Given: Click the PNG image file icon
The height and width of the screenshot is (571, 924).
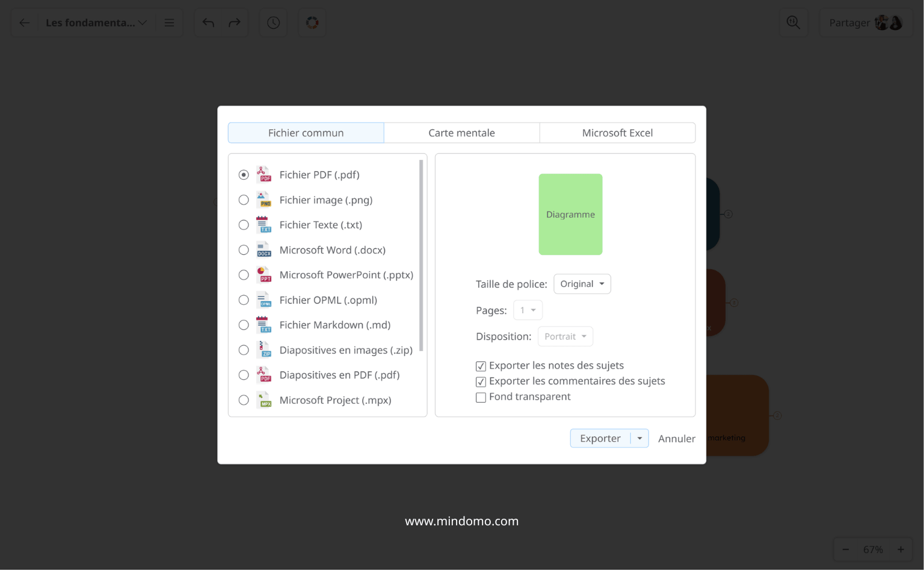Looking at the screenshot, I should [x=263, y=200].
